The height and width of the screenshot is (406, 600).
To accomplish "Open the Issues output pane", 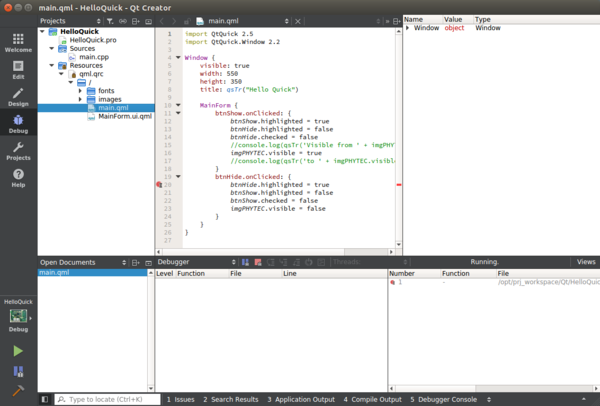I will tap(181, 399).
